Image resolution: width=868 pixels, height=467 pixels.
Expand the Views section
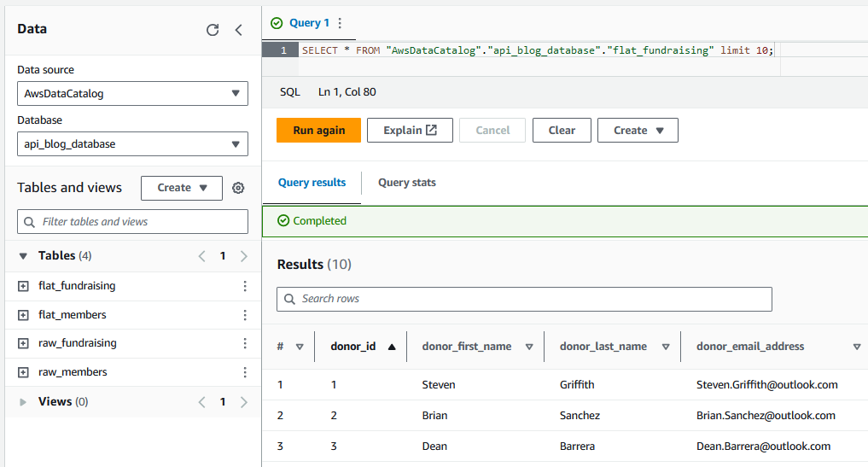click(23, 401)
